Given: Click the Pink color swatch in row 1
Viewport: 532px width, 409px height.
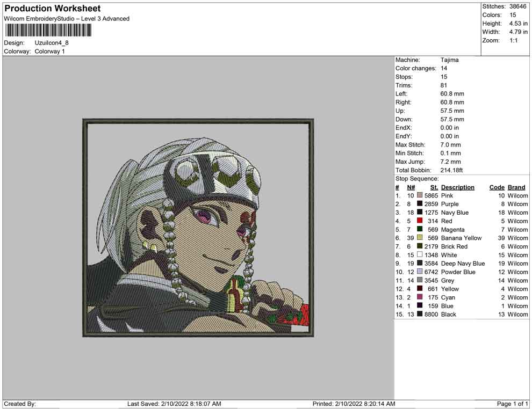Looking at the screenshot, I should coord(420,195).
